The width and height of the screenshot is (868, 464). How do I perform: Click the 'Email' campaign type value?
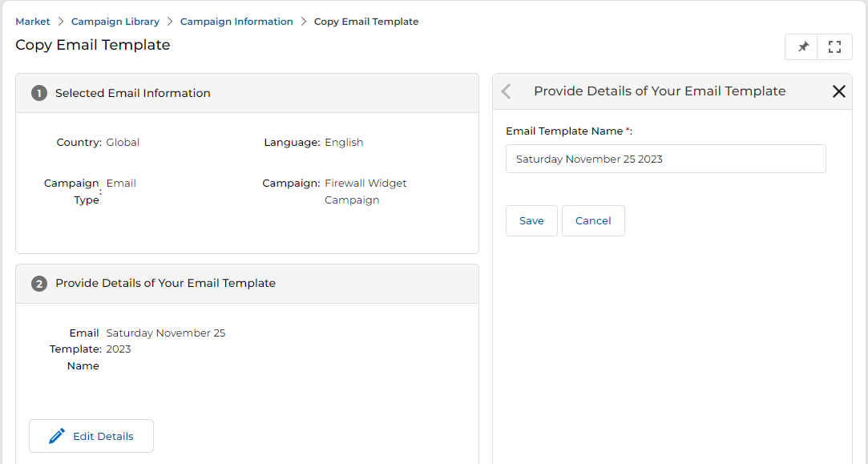(121, 184)
